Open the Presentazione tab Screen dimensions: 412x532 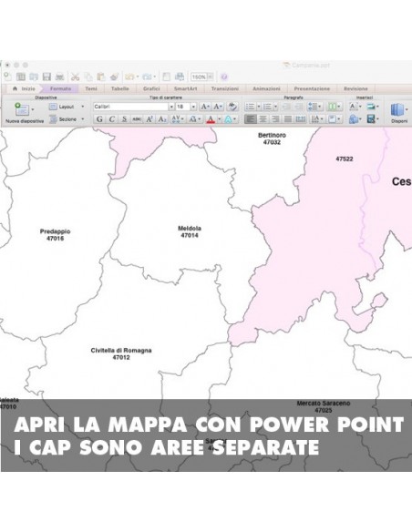coord(312,88)
